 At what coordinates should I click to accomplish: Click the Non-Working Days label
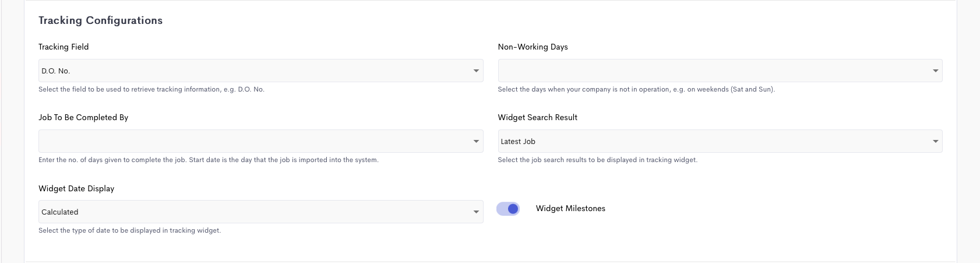(x=533, y=47)
